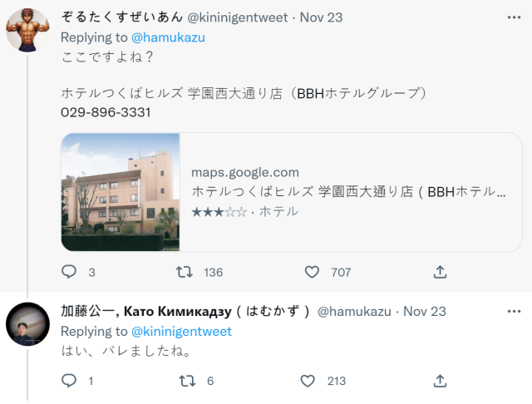Open the more options menu on first tweet
This screenshot has height=404, width=532.
pyautogui.click(x=513, y=17)
